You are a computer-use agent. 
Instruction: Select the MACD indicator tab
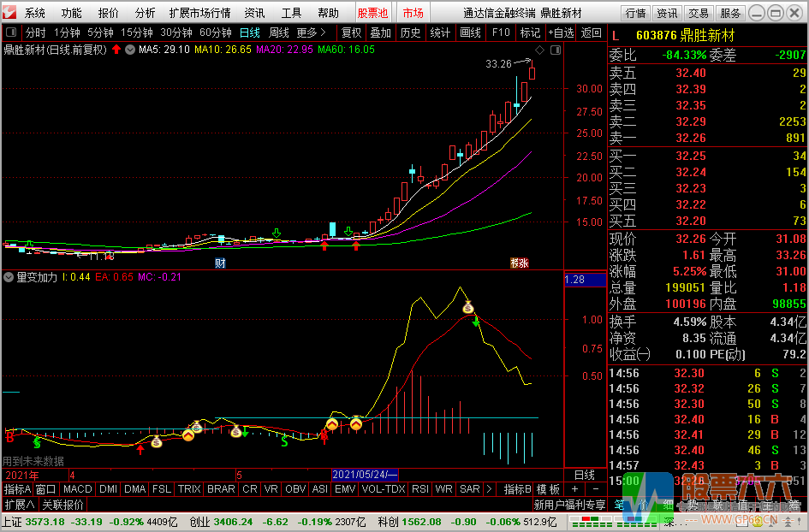[77, 488]
